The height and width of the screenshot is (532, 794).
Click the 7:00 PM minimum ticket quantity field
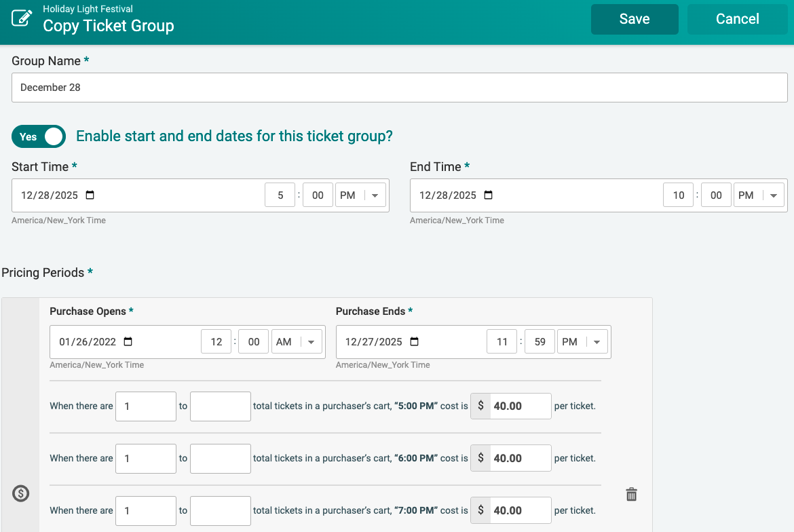coord(146,511)
